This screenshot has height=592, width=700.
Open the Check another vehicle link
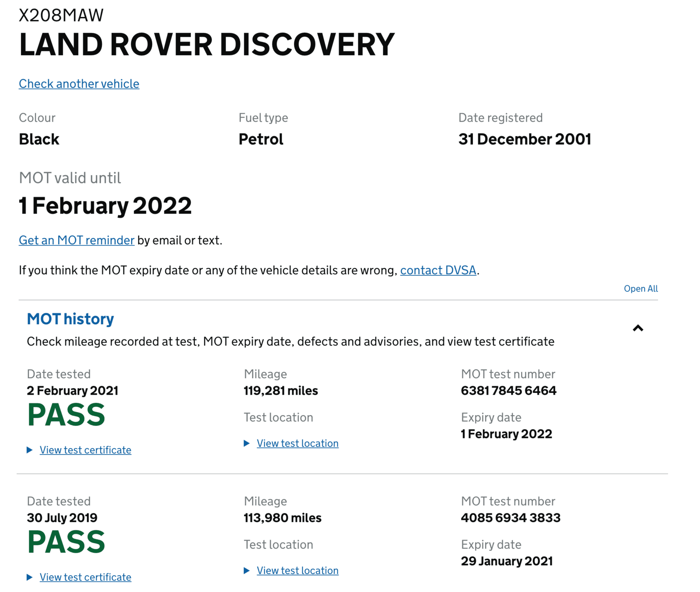(79, 84)
